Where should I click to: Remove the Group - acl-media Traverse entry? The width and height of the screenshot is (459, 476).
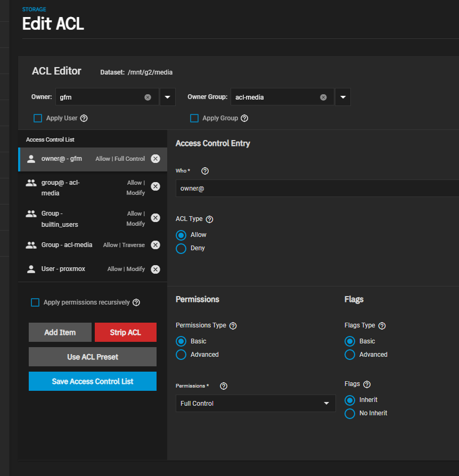coord(155,245)
